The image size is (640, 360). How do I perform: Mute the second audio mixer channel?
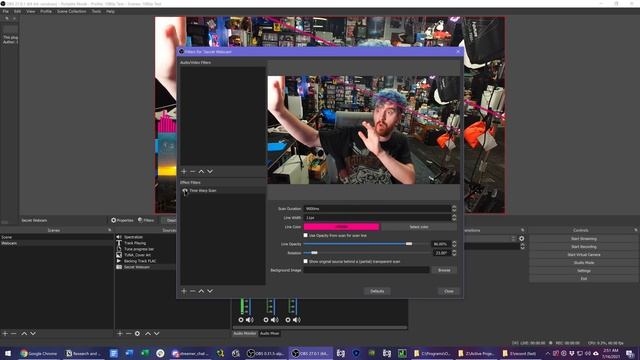275,320
